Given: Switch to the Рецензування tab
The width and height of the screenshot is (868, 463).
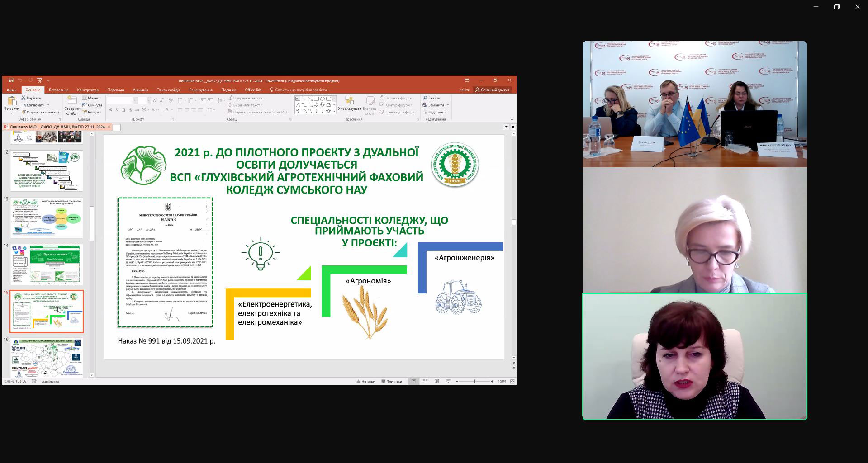Looking at the screenshot, I should click(x=201, y=90).
